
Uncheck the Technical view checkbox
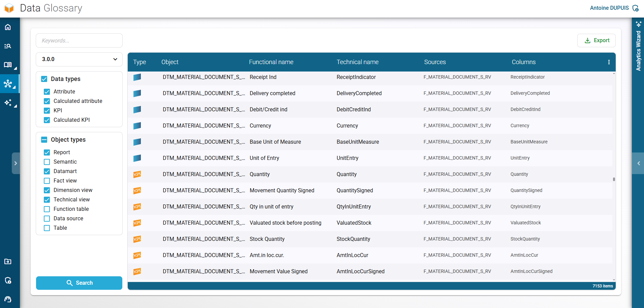pos(47,200)
